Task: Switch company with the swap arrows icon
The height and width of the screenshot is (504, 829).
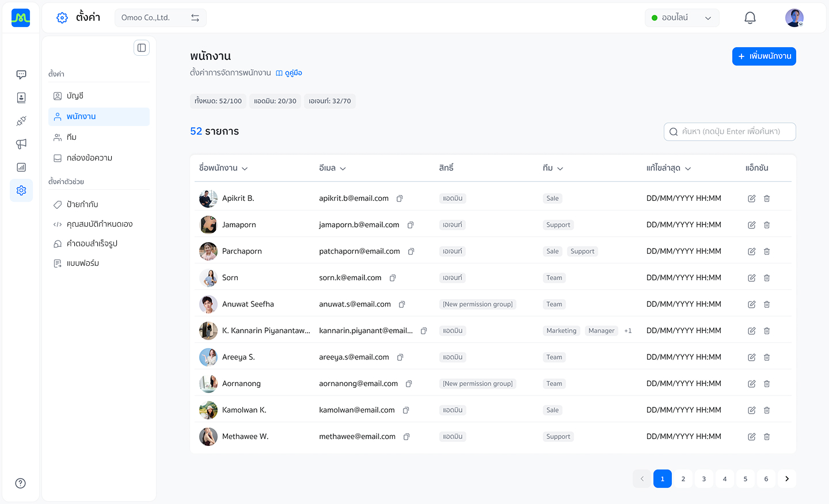Action: point(195,18)
